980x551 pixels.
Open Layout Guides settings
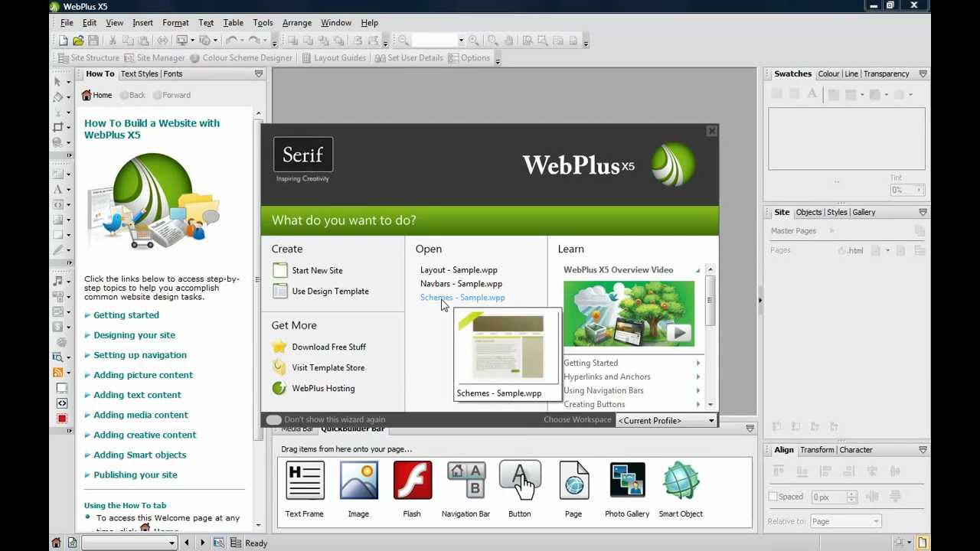(x=334, y=58)
